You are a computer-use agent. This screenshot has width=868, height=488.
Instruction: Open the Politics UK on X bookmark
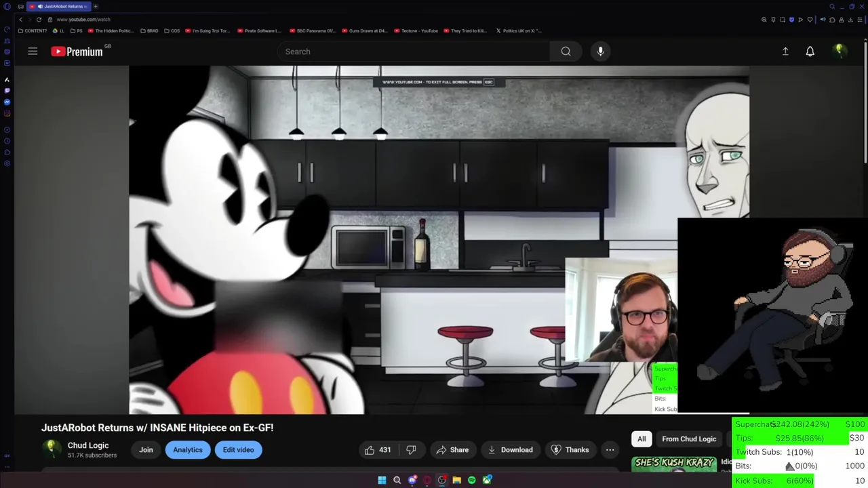[519, 30]
